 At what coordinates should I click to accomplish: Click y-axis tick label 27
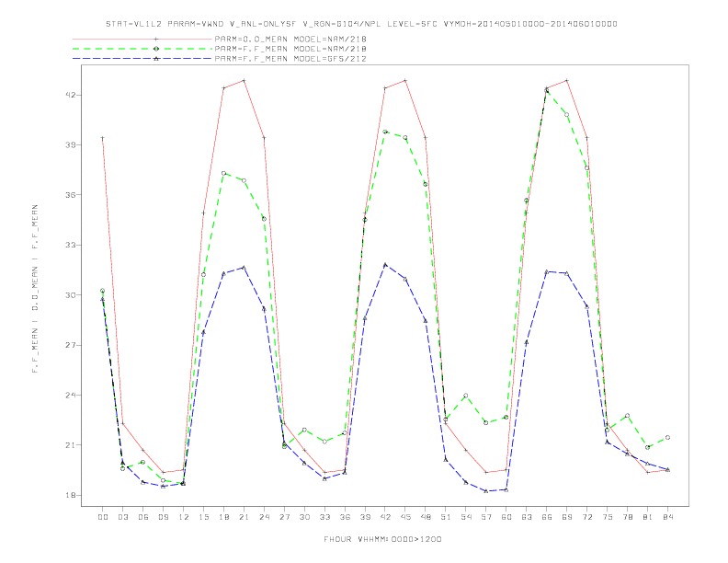(70, 345)
